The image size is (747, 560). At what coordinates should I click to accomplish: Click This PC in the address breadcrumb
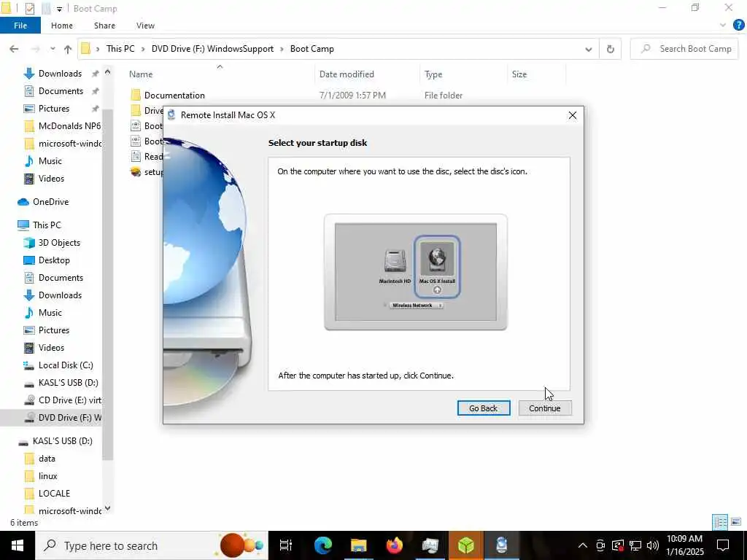coord(120,49)
